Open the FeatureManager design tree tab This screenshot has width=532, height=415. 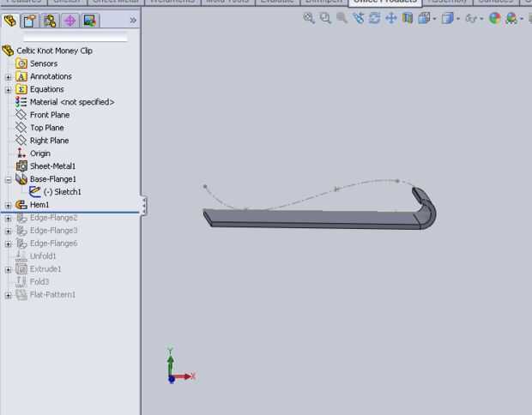(x=9, y=21)
